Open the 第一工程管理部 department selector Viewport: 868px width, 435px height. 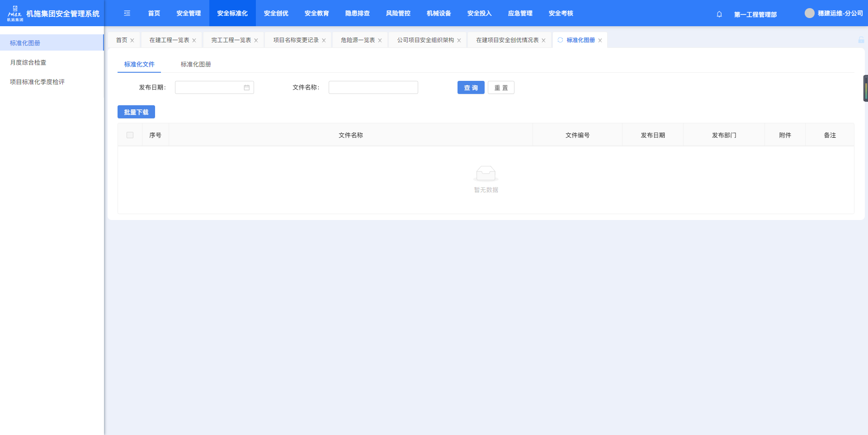pos(755,14)
